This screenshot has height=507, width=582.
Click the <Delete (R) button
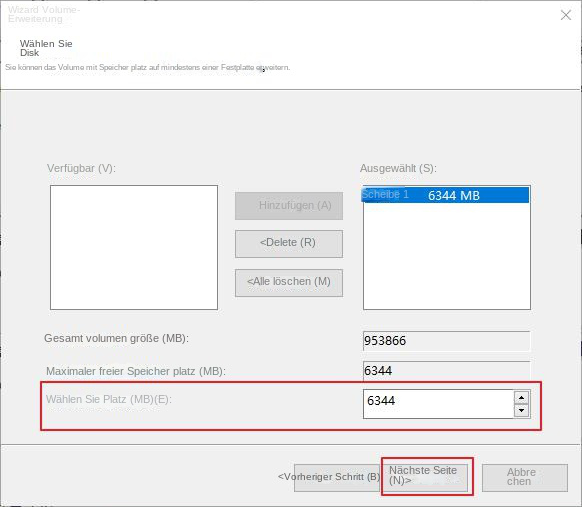[x=289, y=243]
